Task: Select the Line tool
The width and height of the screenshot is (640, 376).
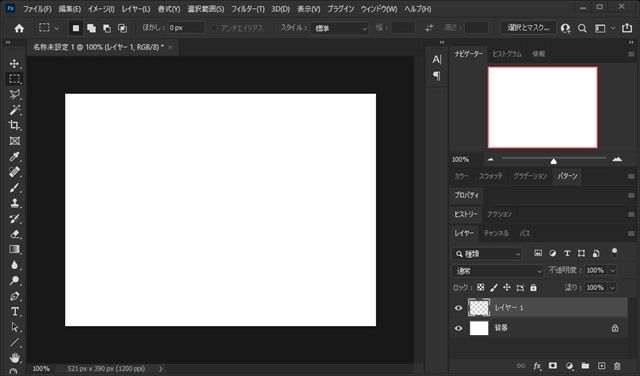Action: [x=14, y=343]
